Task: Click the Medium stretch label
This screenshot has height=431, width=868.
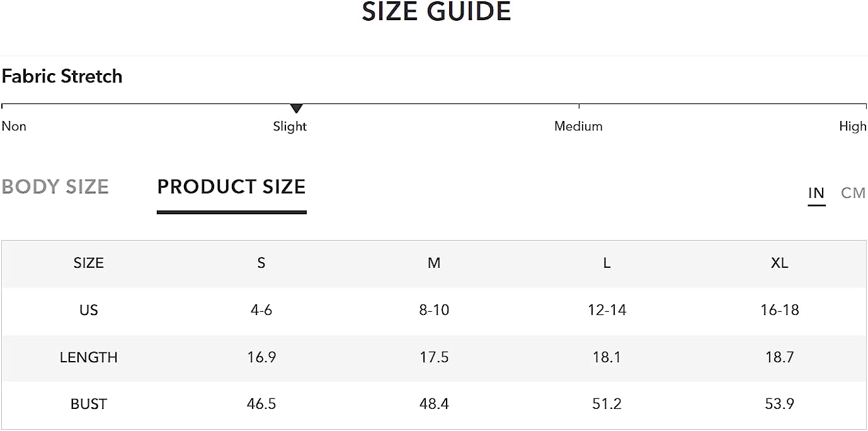Action: click(578, 127)
